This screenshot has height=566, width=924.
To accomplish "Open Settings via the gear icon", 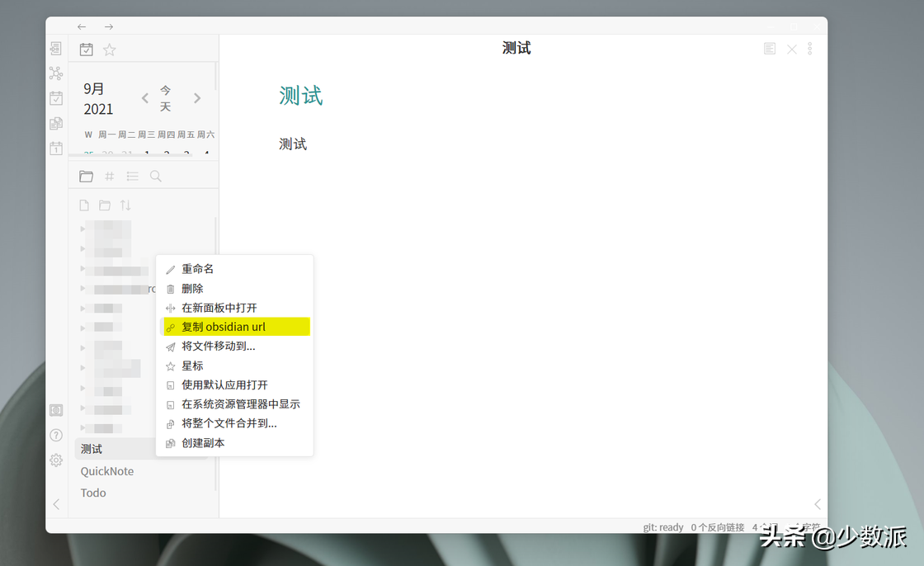I will pyautogui.click(x=55, y=460).
